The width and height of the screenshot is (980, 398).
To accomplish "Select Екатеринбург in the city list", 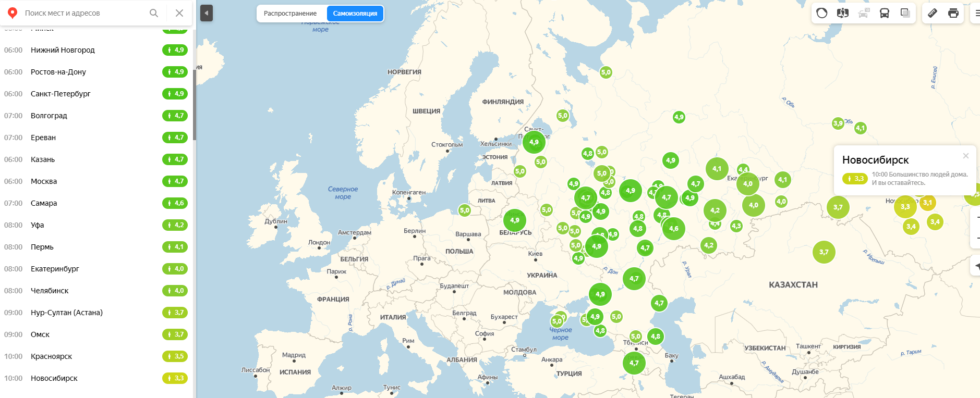I will 55,269.
